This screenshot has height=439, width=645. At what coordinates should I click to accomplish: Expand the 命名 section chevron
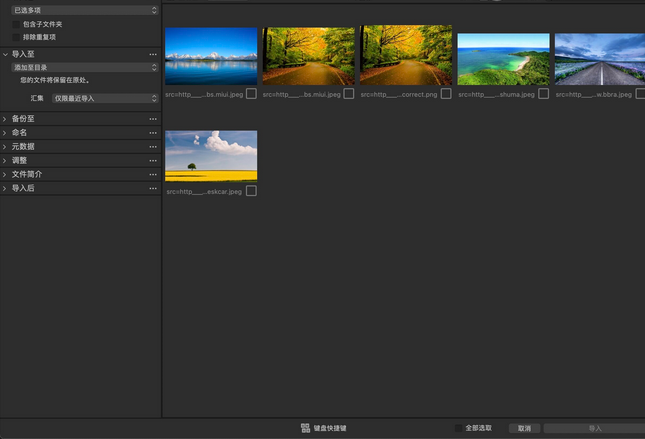(5, 133)
